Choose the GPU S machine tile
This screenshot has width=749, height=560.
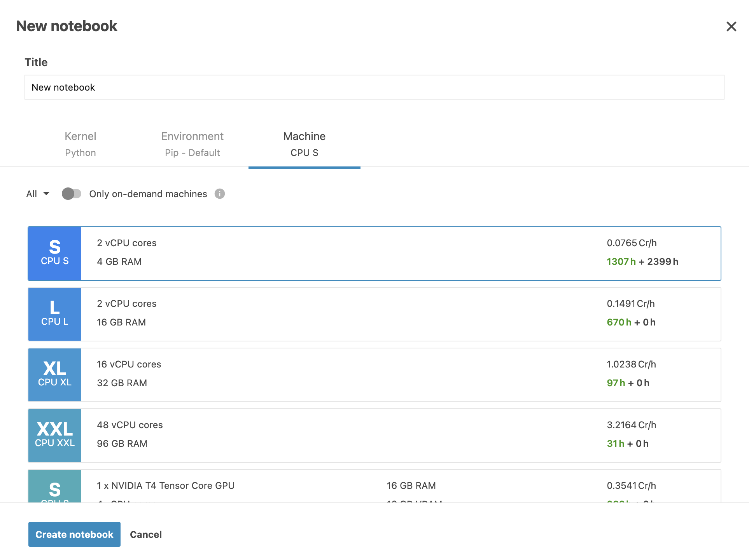coord(54,487)
